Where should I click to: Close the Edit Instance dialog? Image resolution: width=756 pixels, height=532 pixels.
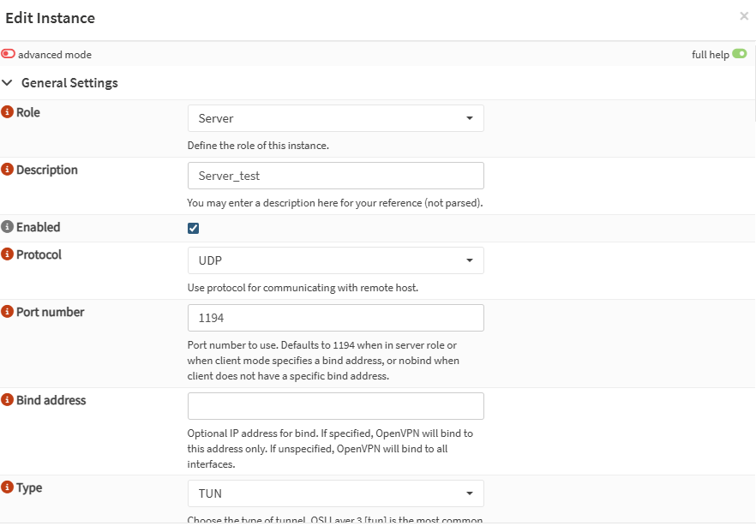click(743, 16)
